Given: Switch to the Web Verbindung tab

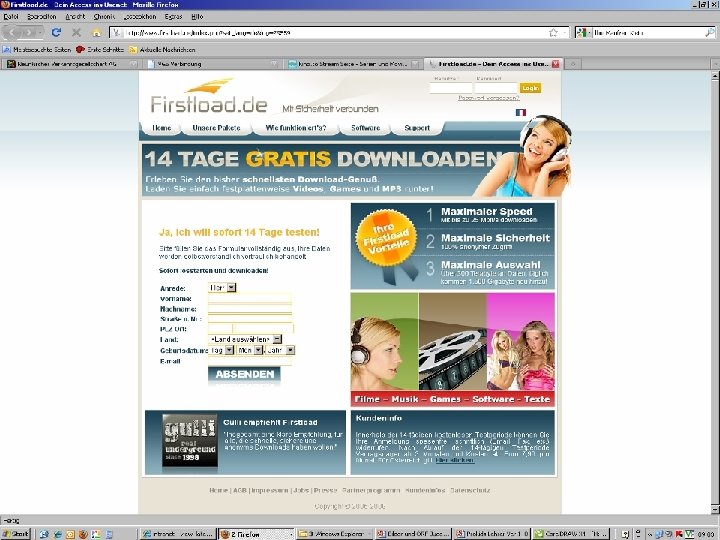Looking at the screenshot, I should pos(213,64).
